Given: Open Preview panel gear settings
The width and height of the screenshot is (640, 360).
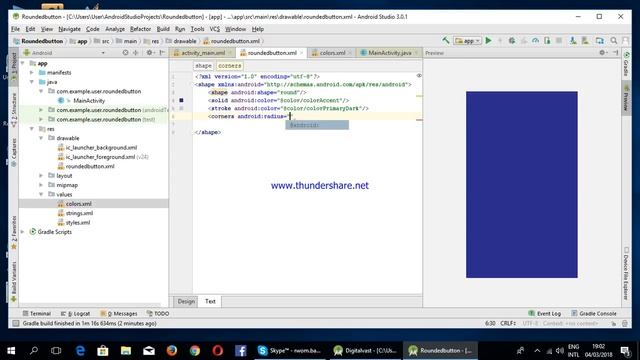Looking at the screenshot, I should [x=602, y=53].
